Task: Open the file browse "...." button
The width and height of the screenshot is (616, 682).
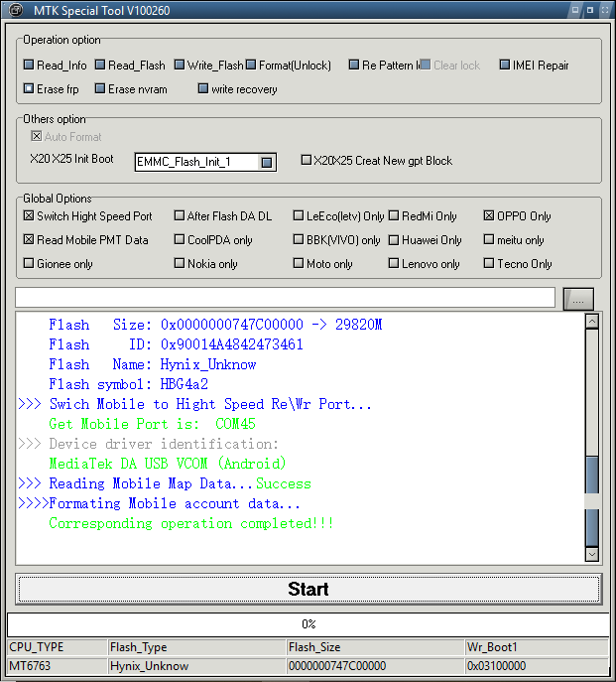Action: [x=577, y=298]
